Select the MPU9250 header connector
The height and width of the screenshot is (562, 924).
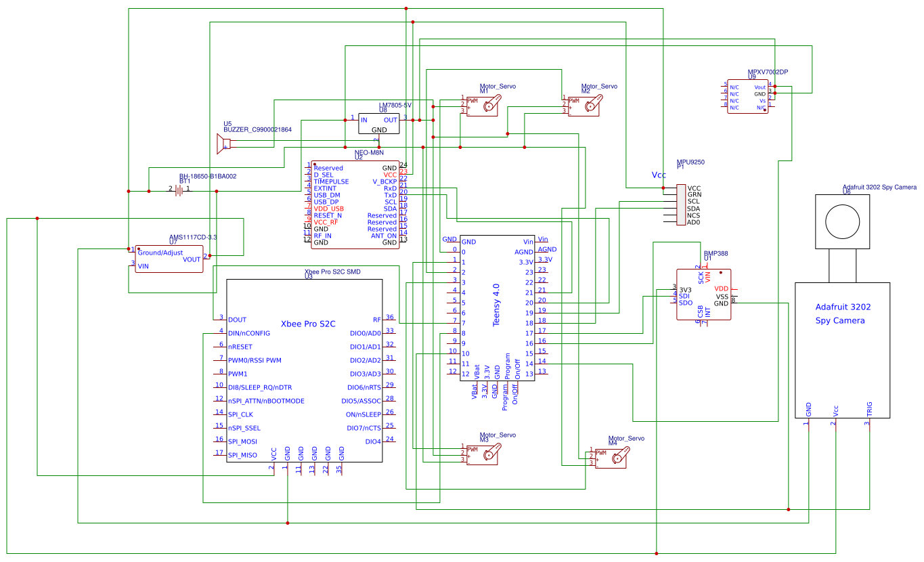pyautogui.click(x=681, y=204)
